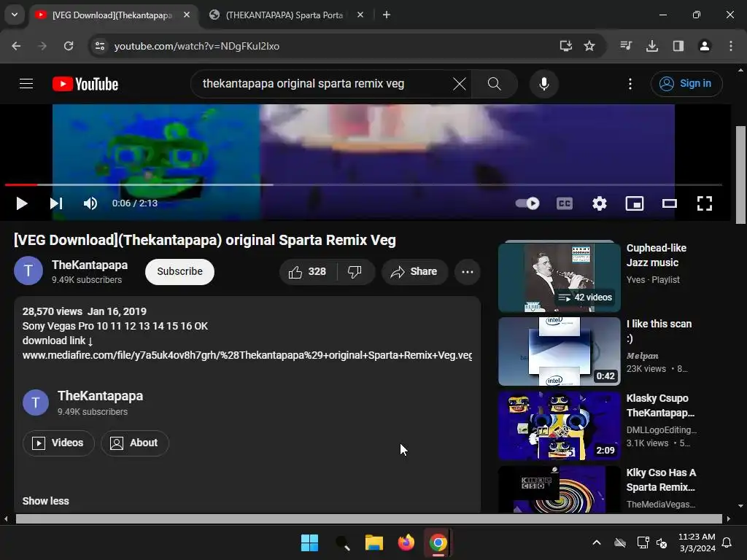
Task: Open the YouTube hamburger guide menu
Action: 26,84
